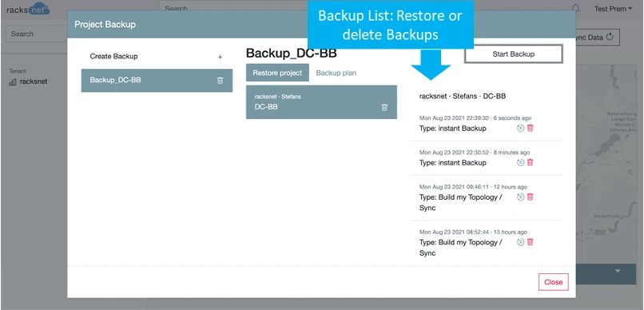Switch to the Backup plan tab

pos(336,73)
